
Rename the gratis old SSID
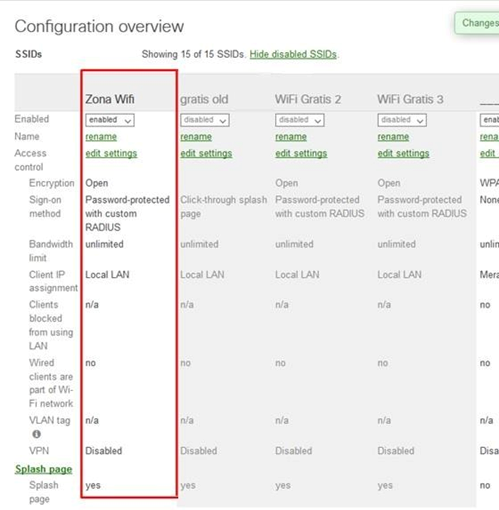[196, 137]
